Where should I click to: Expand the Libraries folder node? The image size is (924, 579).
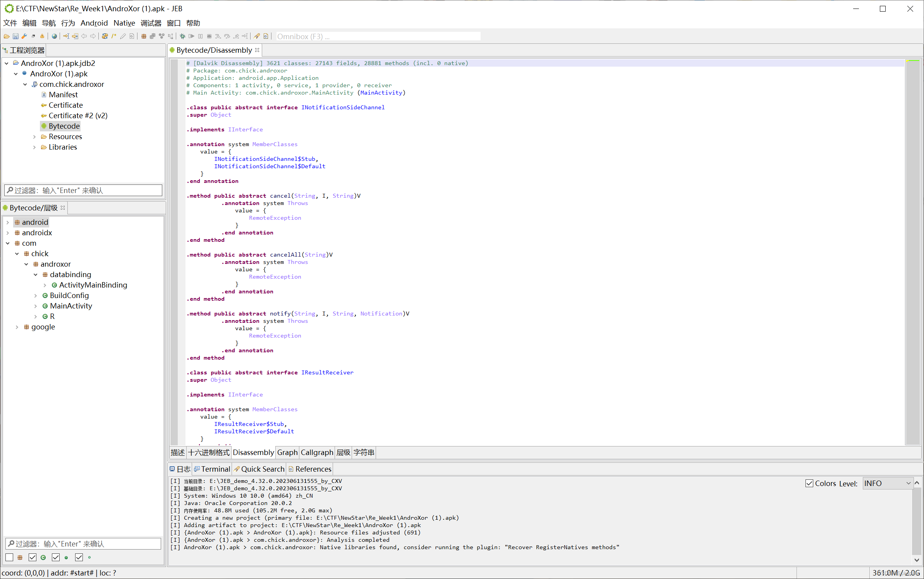pos(34,147)
